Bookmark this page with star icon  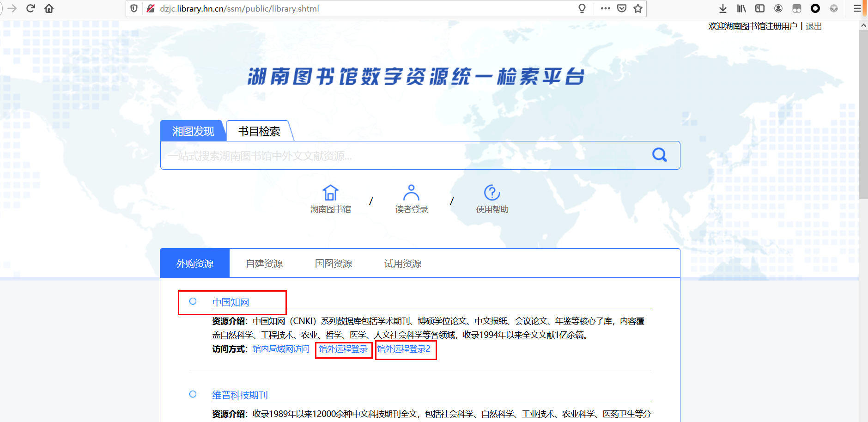[x=638, y=8]
